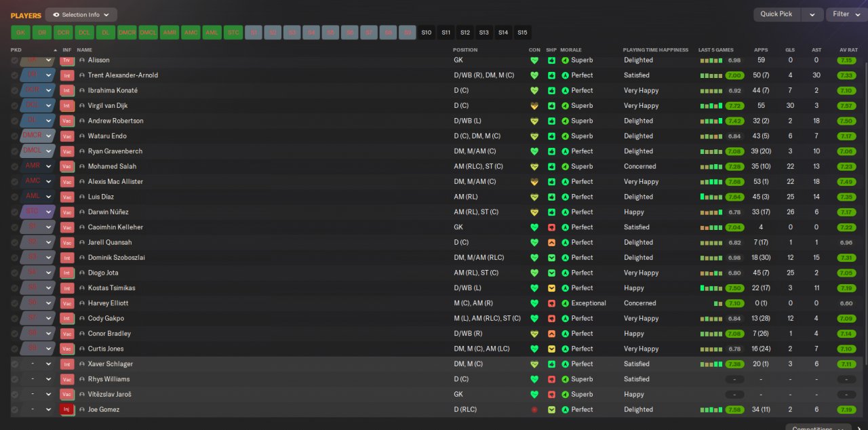Tick the selection circle for Harvey Elliott
The height and width of the screenshot is (430, 868).
click(14, 303)
